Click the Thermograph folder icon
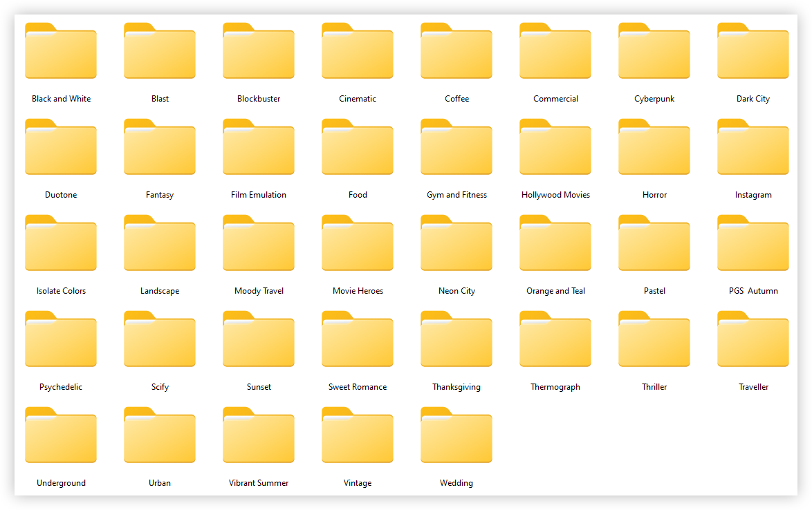Screen dimensions: 812x510 [x=555, y=339]
